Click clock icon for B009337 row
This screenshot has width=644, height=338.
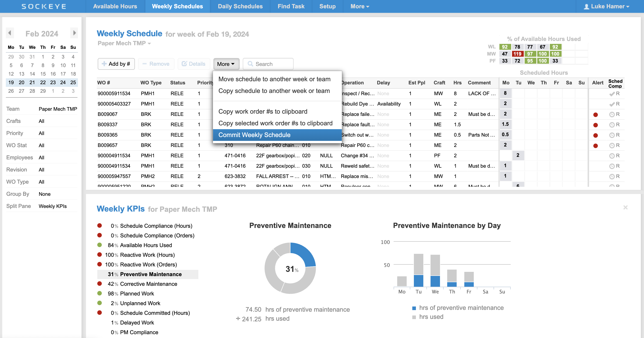pos(612,125)
